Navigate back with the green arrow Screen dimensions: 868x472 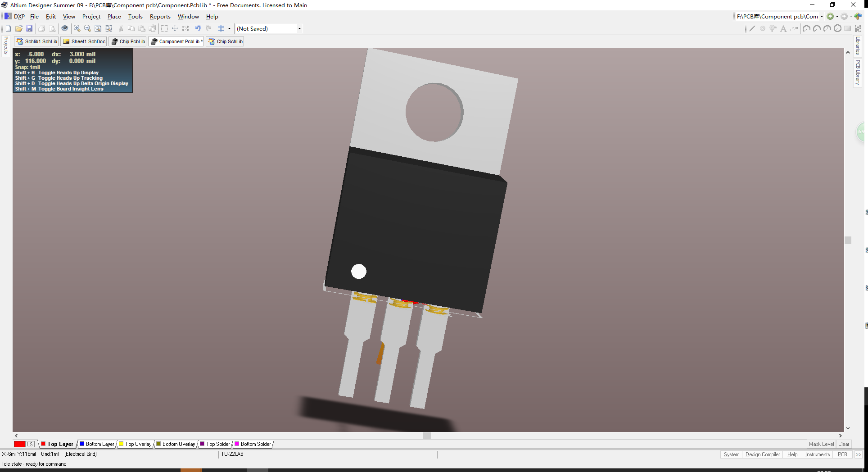tap(830, 17)
